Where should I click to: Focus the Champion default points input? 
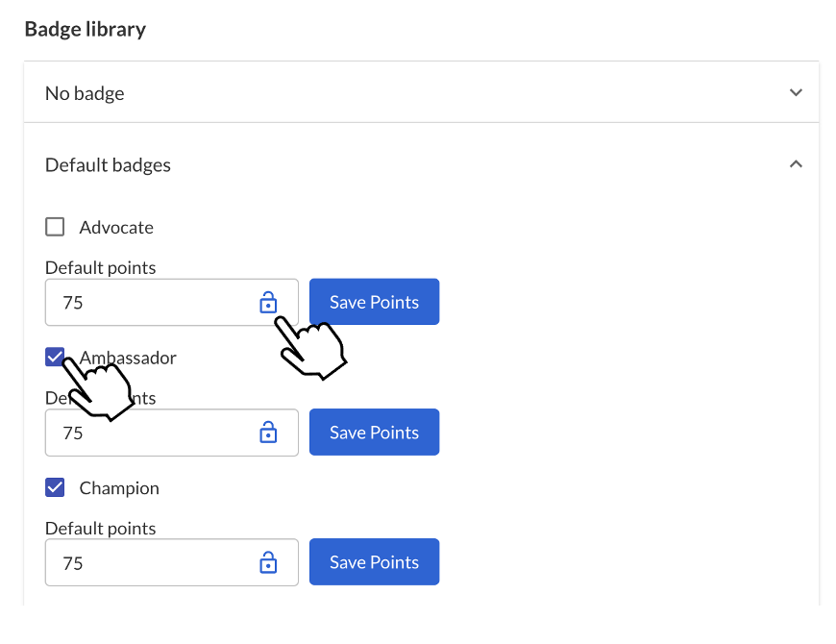pyautogui.click(x=172, y=562)
